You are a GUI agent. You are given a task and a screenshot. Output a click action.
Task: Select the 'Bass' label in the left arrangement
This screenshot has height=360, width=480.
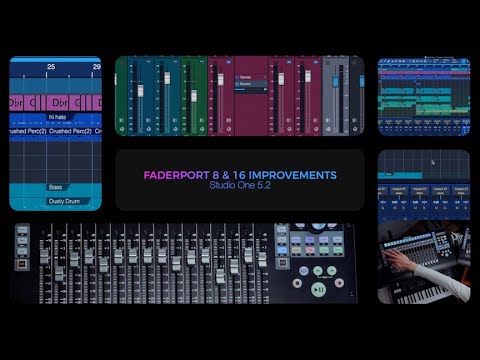click(x=55, y=187)
